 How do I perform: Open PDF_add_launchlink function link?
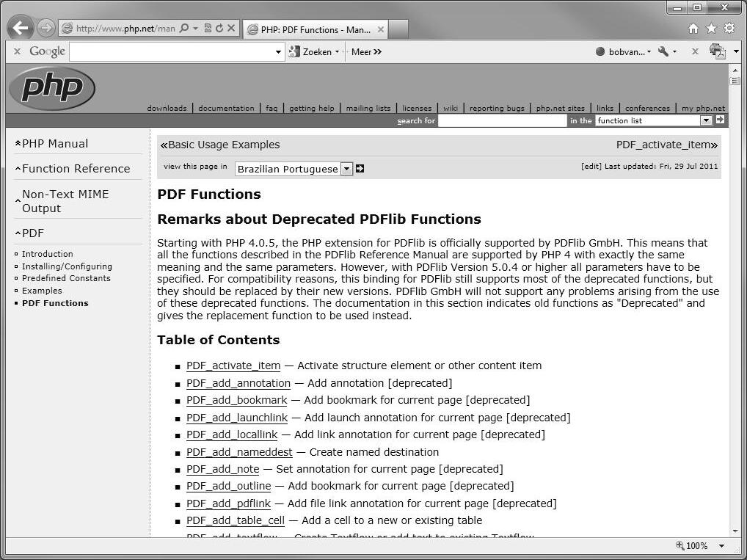coord(237,418)
